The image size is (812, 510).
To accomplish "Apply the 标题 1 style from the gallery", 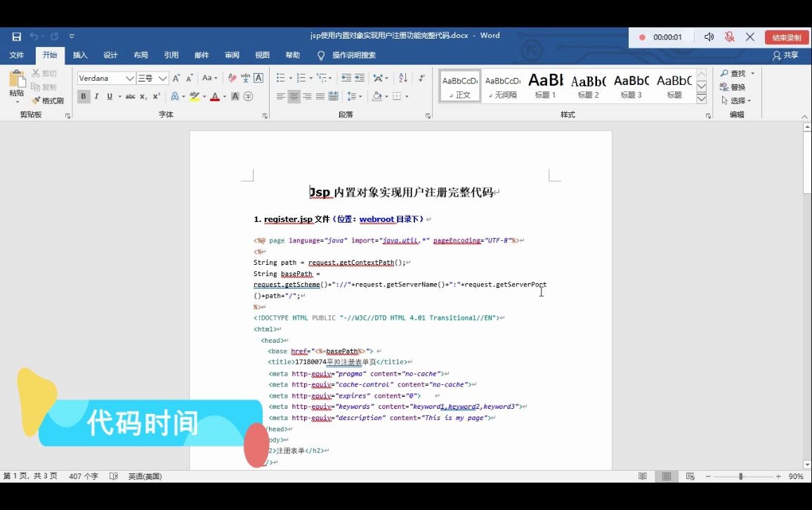I will tap(545, 86).
